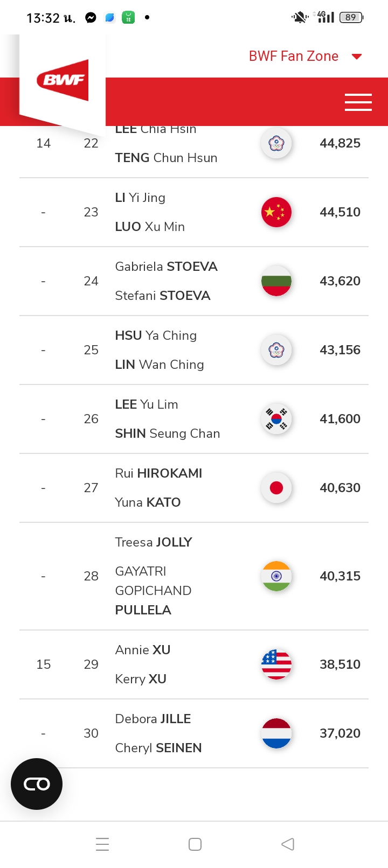388x868 pixels.
Task: Open player LI Yi Jing
Action: pos(140,198)
